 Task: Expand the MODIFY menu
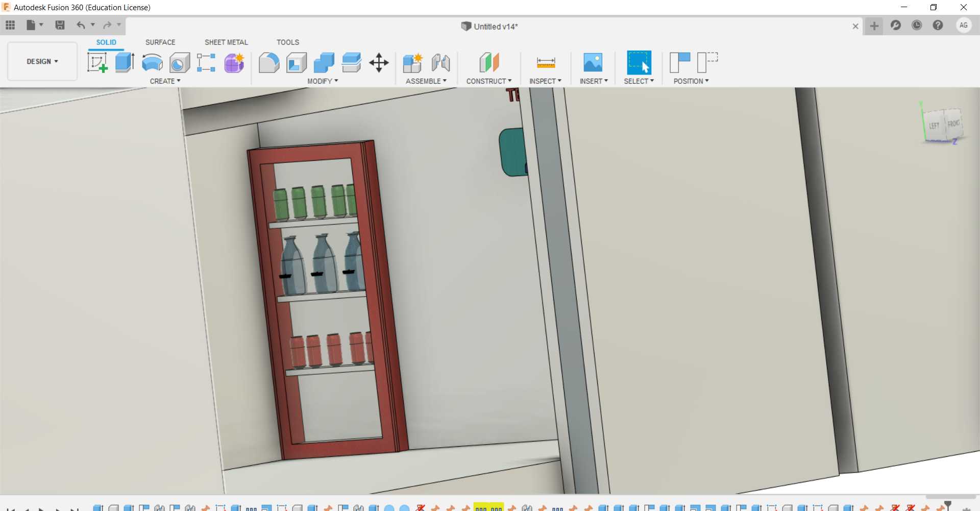323,81
